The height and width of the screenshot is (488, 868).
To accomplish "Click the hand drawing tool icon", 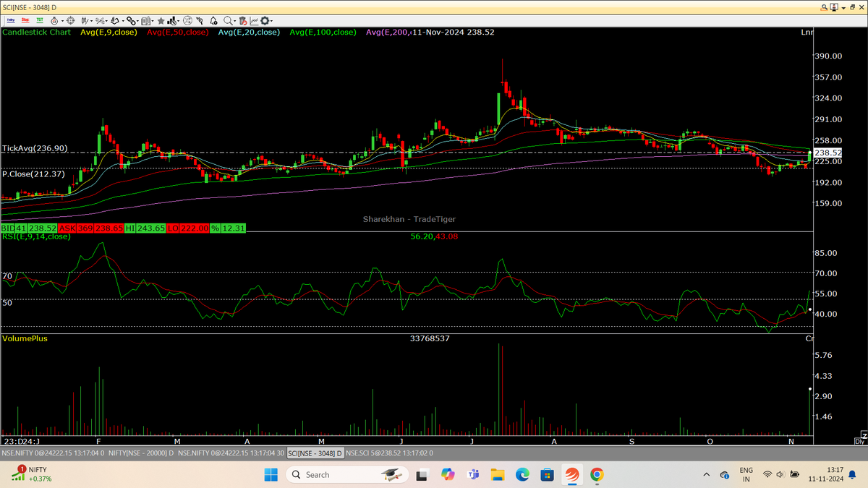I will pyautogui.click(x=116, y=21).
